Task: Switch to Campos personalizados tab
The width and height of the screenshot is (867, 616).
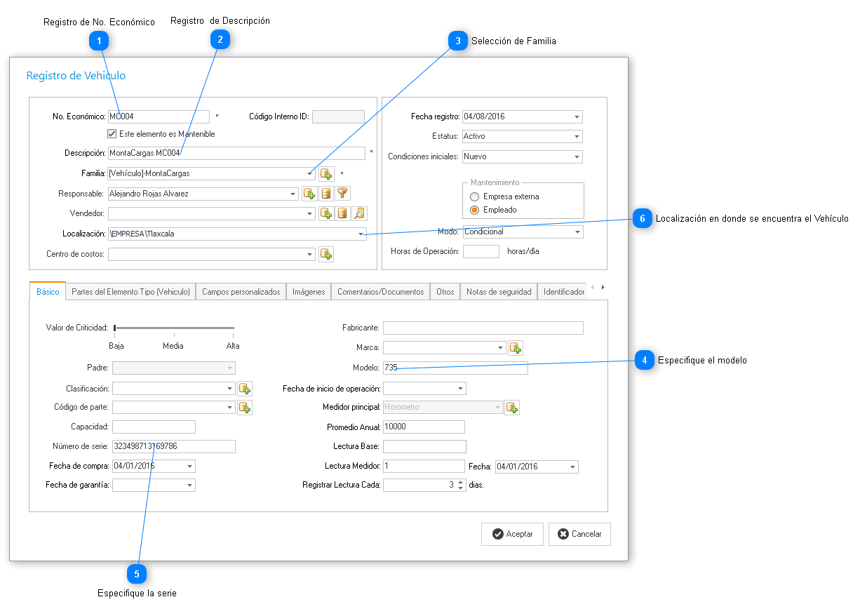Action: (241, 292)
